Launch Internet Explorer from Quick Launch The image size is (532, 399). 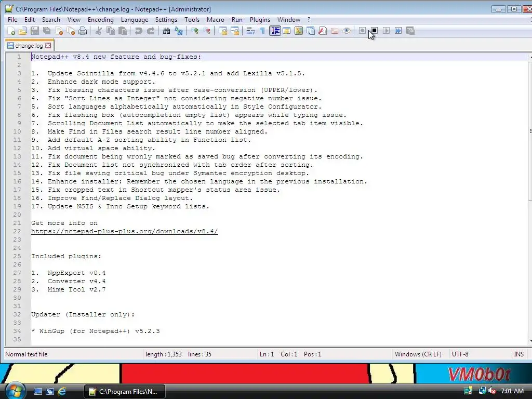62,392
